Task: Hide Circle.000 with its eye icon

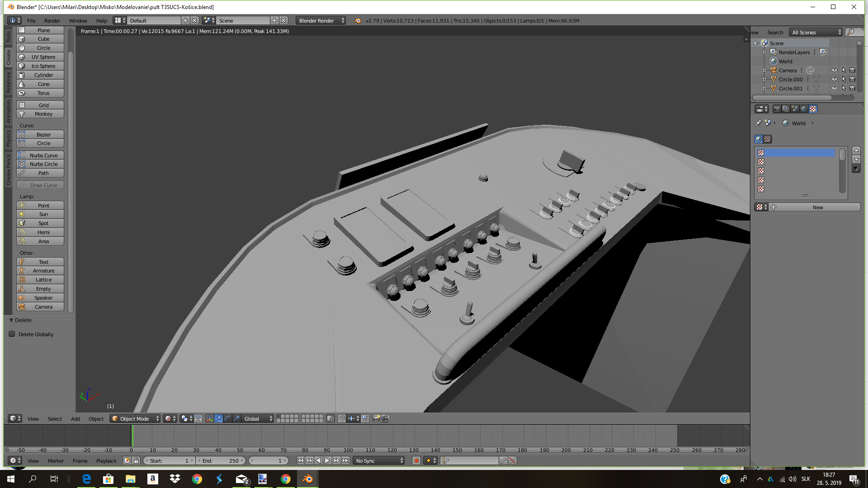Action: pyautogui.click(x=835, y=80)
